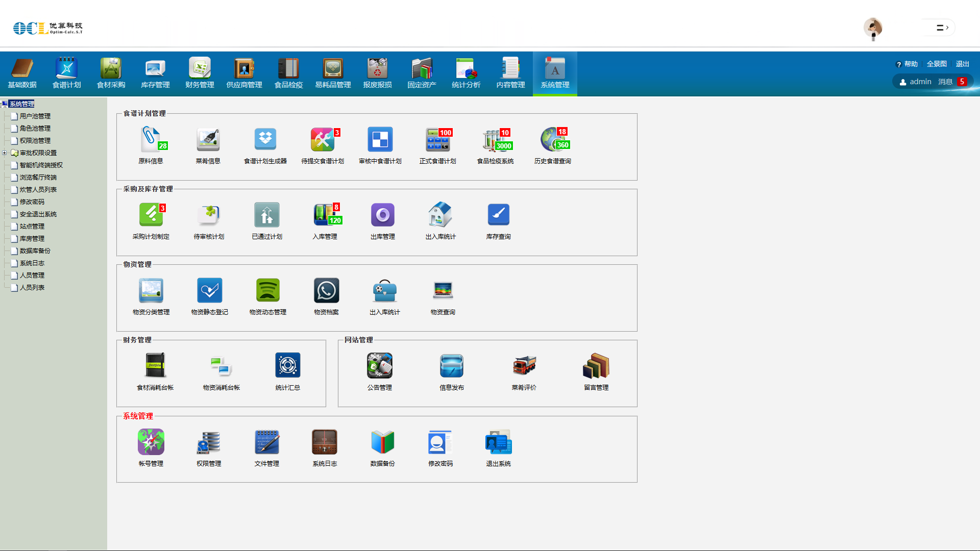Click the 退出 link
The image size is (980, 551).
962,64
